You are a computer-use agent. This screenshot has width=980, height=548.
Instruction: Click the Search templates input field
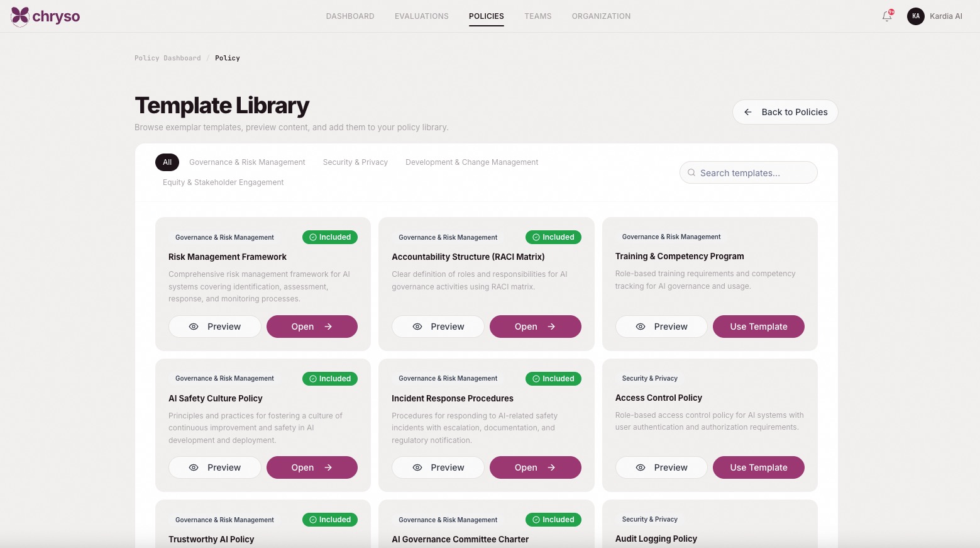tap(754, 173)
